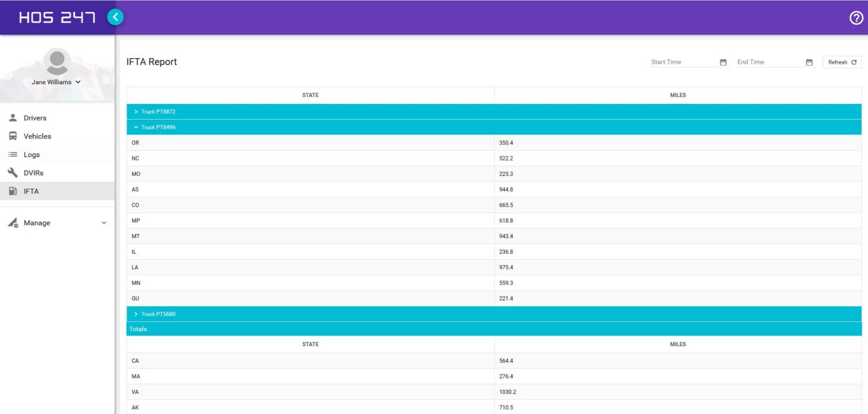The image size is (868, 414).
Task: Select the Vehicles icon in the sidebar
Action: [12, 136]
